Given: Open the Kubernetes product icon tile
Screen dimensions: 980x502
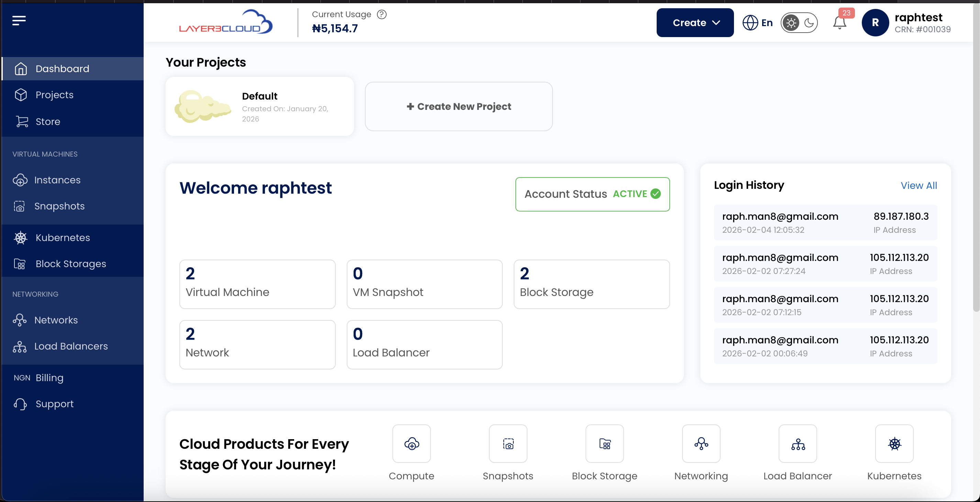Looking at the screenshot, I should [894, 444].
